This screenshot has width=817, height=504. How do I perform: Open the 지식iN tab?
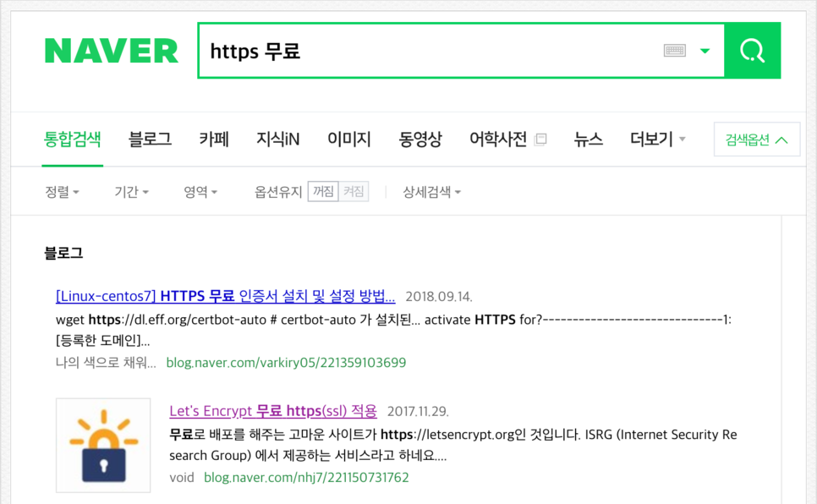277,140
